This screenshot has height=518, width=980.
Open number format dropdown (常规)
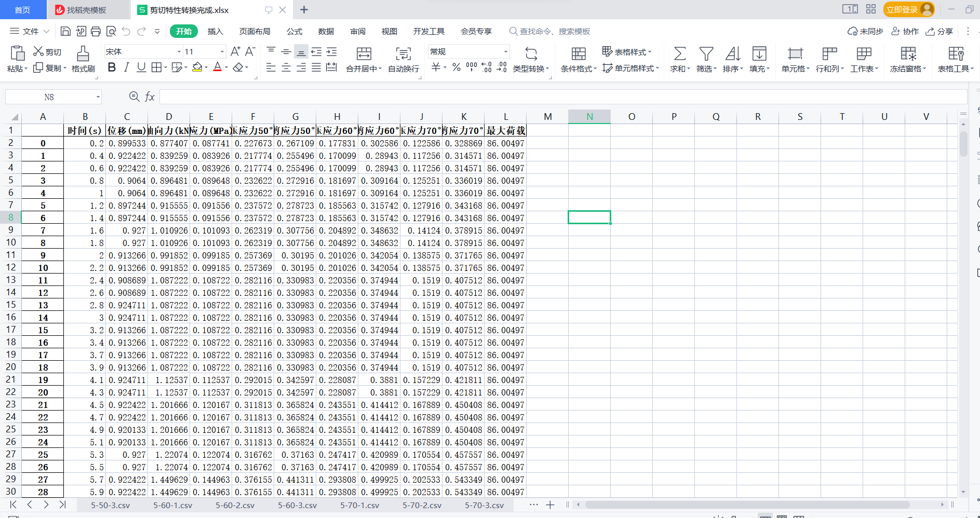point(505,51)
